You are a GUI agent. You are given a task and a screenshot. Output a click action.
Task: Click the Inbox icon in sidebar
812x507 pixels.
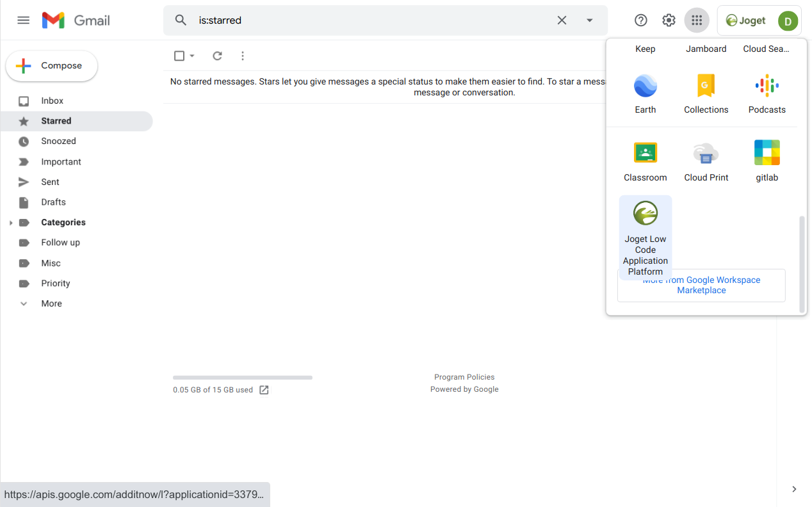[24, 101]
